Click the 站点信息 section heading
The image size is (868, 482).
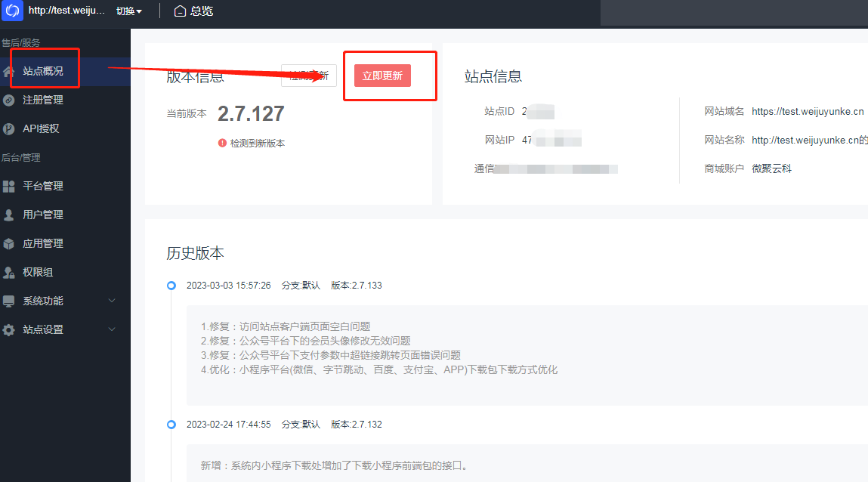click(493, 76)
